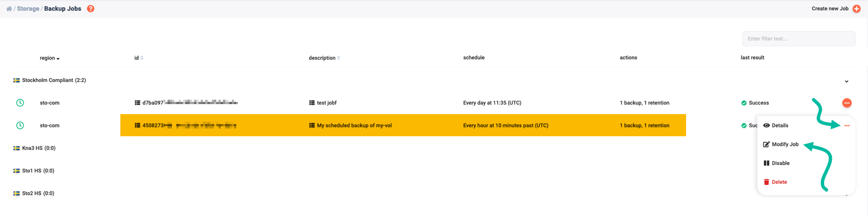
Task: Click the actions column header
Action: click(628, 58)
